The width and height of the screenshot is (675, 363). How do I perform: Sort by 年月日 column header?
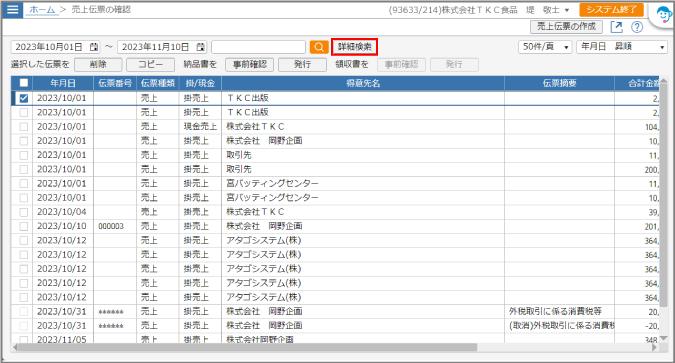[x=63, y=83]
